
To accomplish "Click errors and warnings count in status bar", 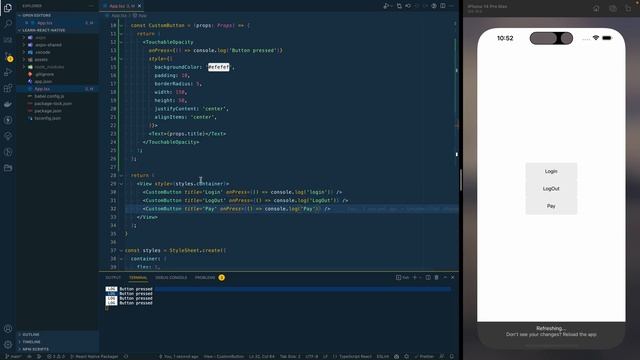I will (56, 356).
